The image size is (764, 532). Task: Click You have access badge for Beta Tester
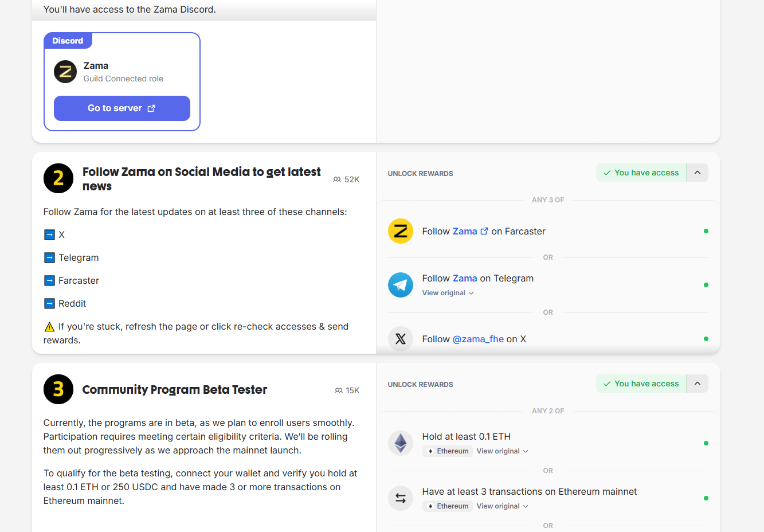click(641, 384)
